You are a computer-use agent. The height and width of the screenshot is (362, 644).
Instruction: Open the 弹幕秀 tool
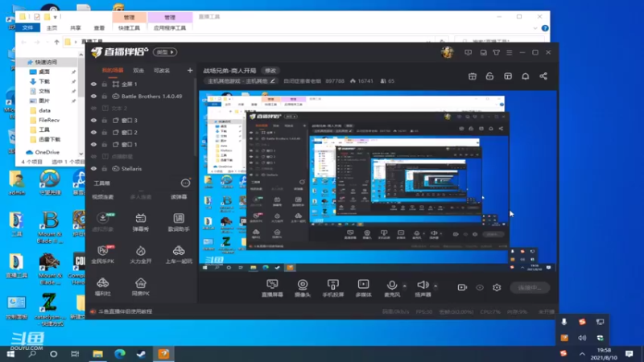coord(140,223)
